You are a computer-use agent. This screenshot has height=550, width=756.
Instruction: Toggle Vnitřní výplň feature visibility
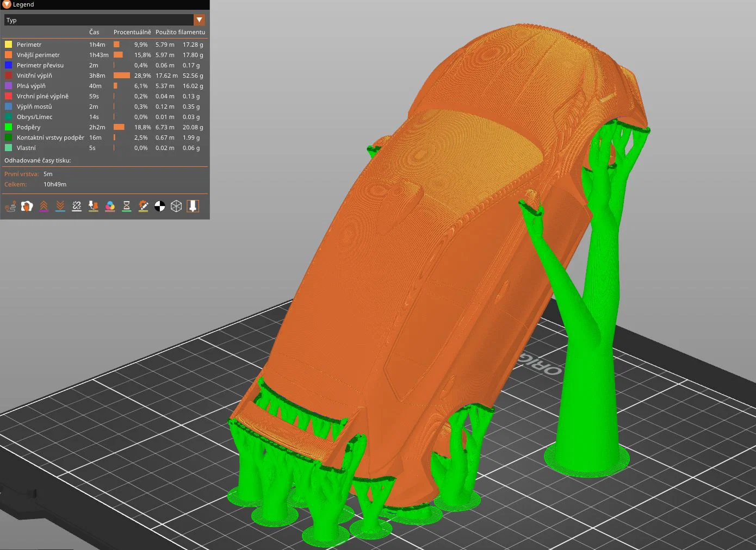(104, 76)
